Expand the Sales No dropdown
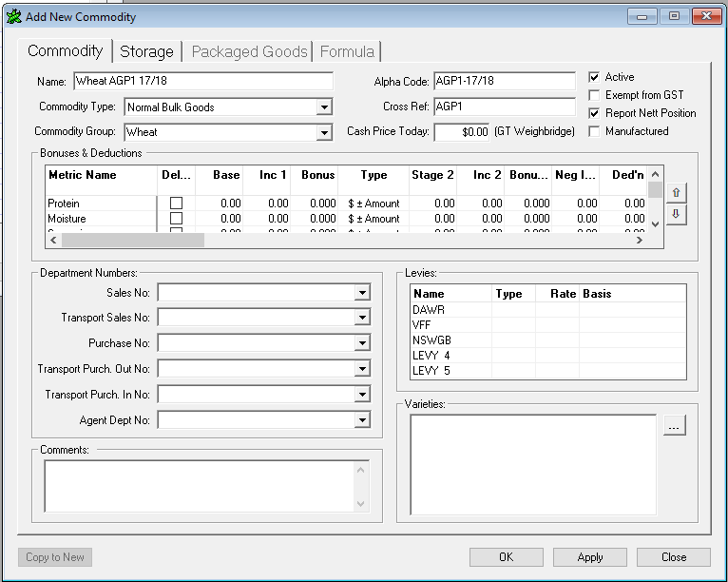The image size is (728, 582). (362, 293)
